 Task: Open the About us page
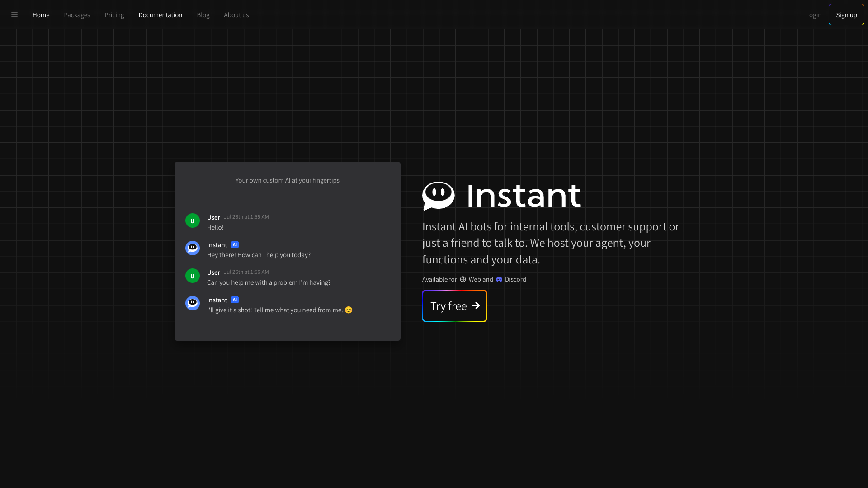click(236, 14)
